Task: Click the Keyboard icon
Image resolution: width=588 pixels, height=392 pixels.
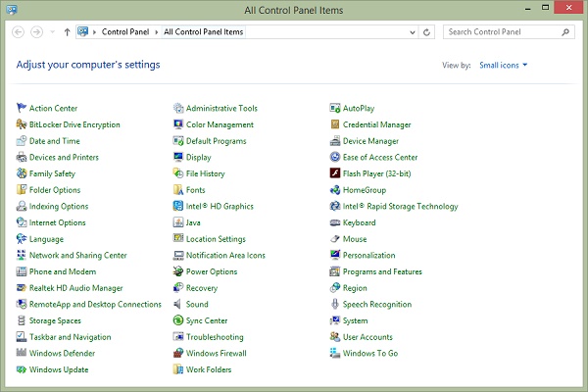Action: pos(335,222)
